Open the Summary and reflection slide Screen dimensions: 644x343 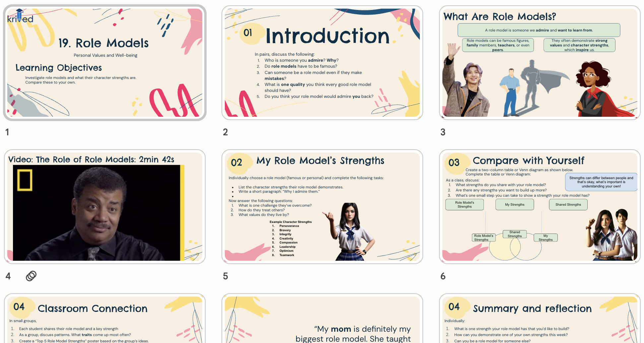point(540,318)
